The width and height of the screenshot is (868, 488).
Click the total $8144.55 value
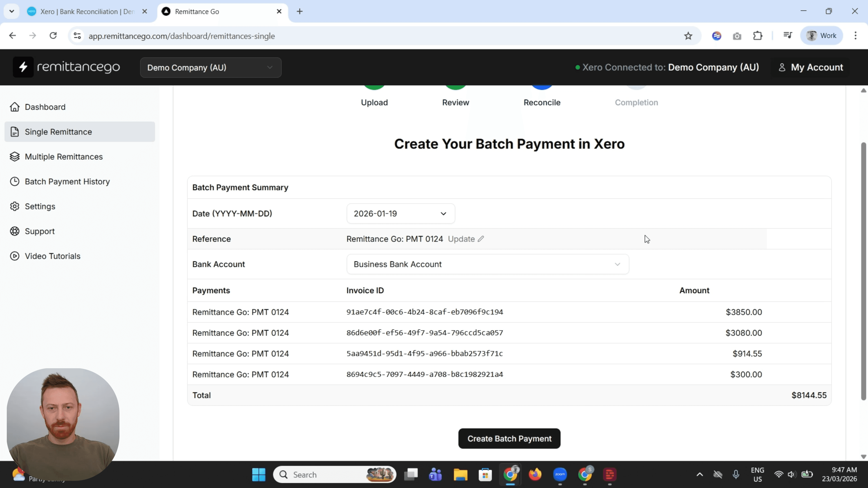pos(809,395)
